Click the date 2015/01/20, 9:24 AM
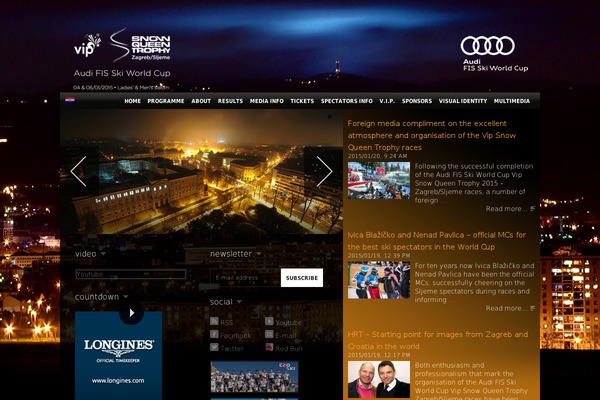 [x=377, y=156]
